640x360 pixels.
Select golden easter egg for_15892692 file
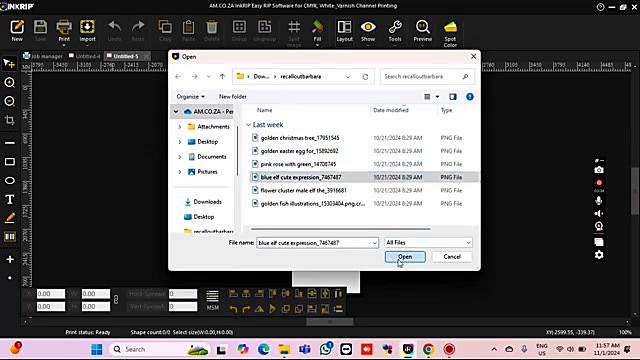[x=299, y=151]
